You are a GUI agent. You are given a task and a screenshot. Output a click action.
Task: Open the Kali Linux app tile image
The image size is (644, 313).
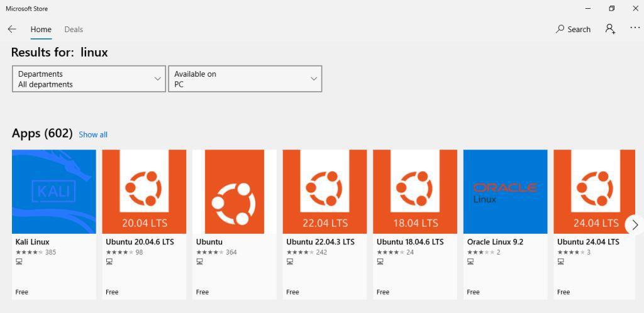tap(54, 192)
